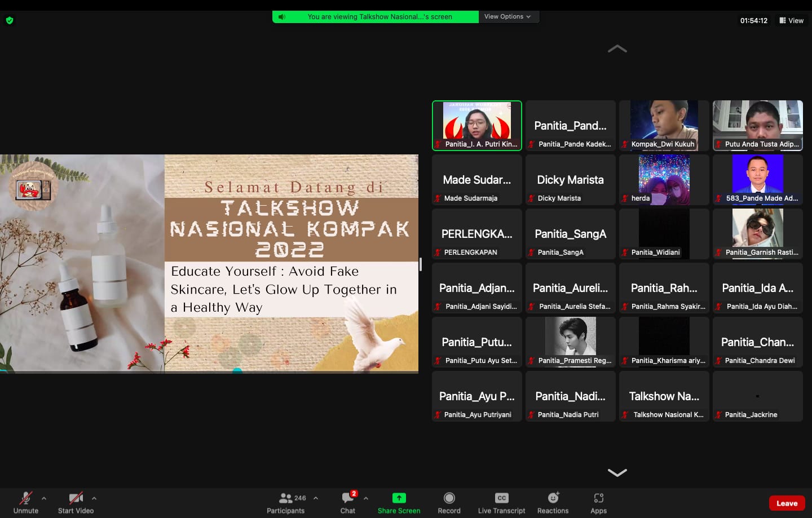Click the green encryption shield icon

tap(10, 20)
